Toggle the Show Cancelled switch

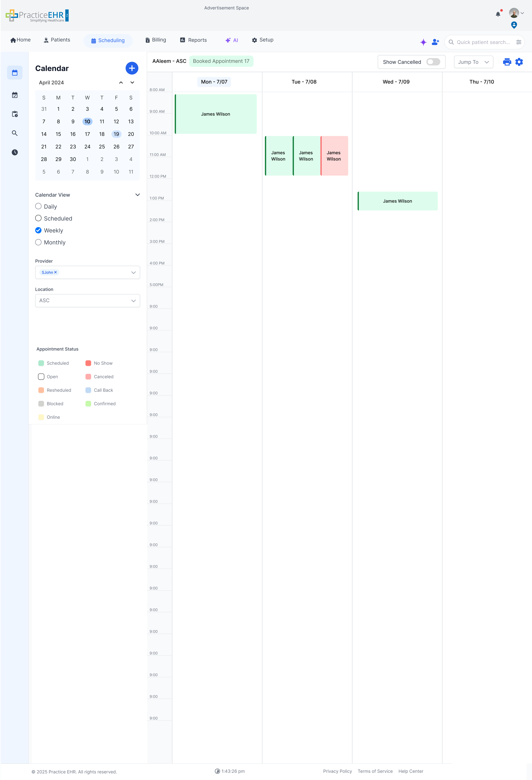[x=433, y=62]
